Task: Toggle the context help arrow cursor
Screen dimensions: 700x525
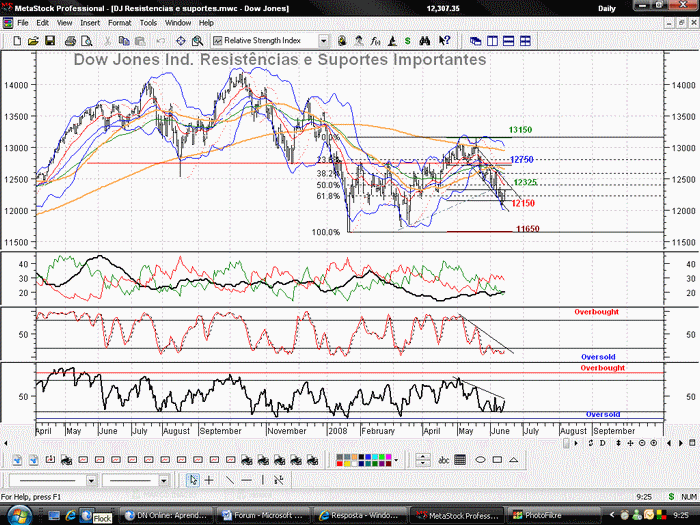Action: (444, 41)
